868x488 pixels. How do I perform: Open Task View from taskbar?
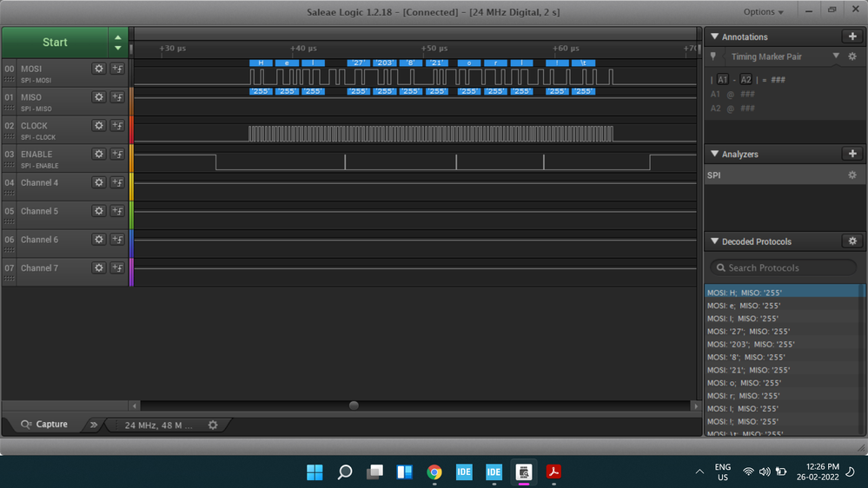point(374,472)
